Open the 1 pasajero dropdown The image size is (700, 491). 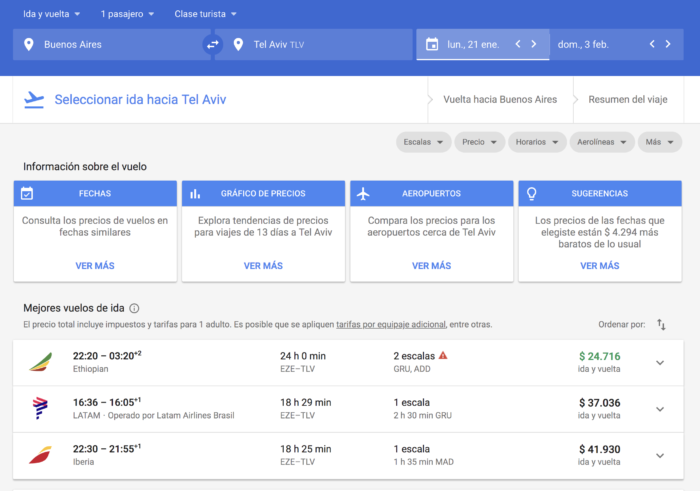[127, 14]
